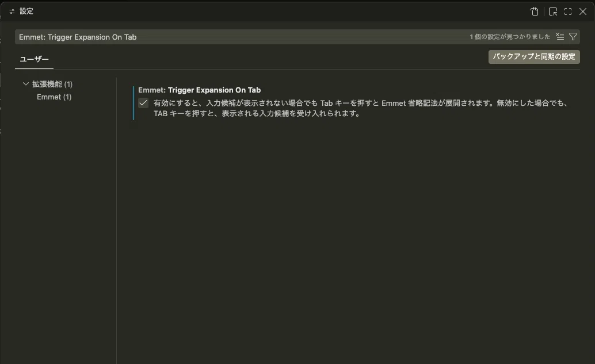Click the 拡張機能 (1) label
This screenshot has height=364, width=595.
point(52,84)
